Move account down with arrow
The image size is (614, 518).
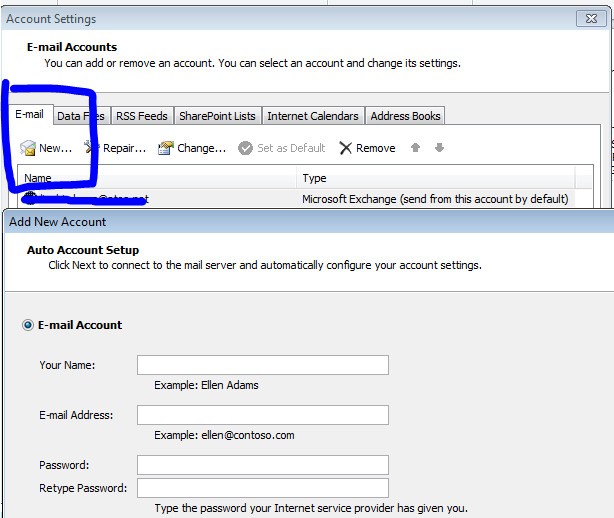coord(439,148)
